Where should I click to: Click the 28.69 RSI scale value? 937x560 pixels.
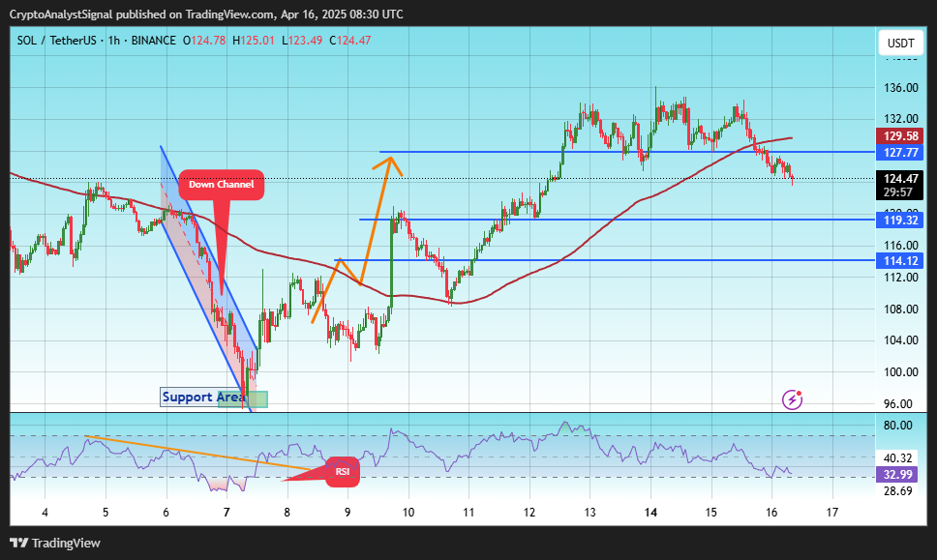click(897, 490)
